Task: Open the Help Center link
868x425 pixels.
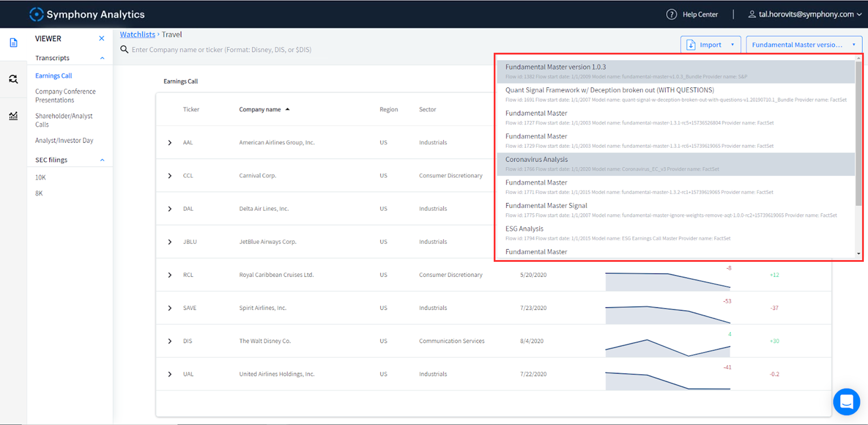Action: (700, 15)
